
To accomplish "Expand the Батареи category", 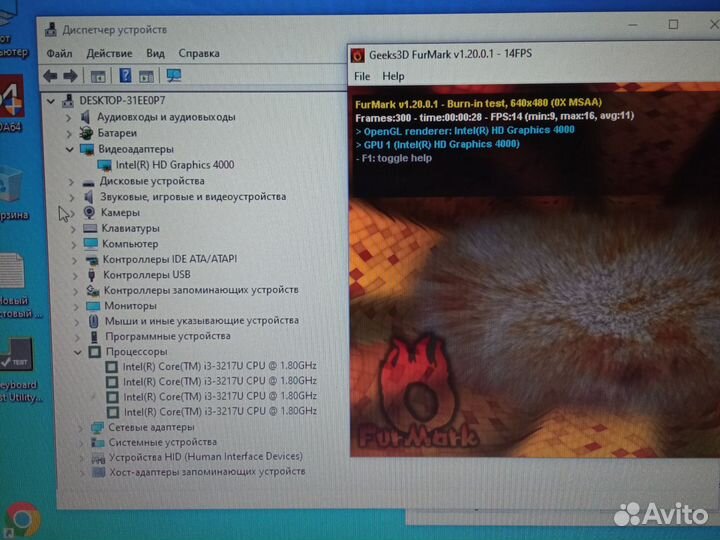I will pyautogui.click(x=69, y=134).
